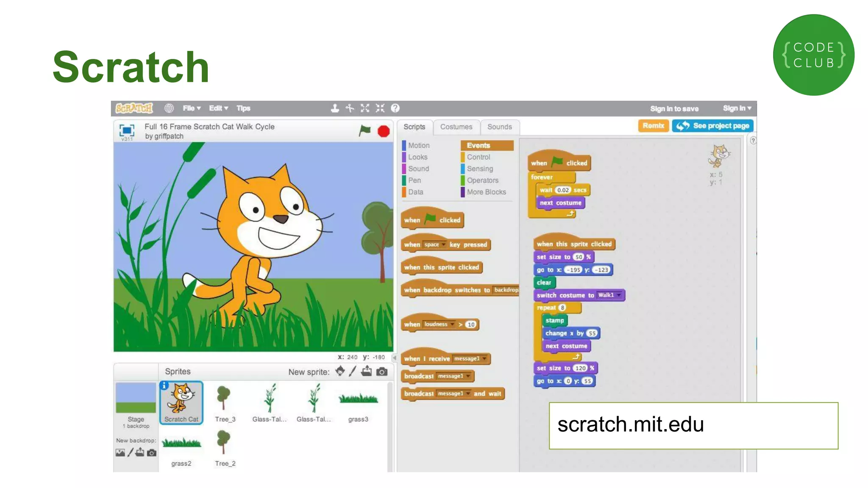Upload sprite from file icon
This screenshot has width=868, height=488.
(367, 372)
